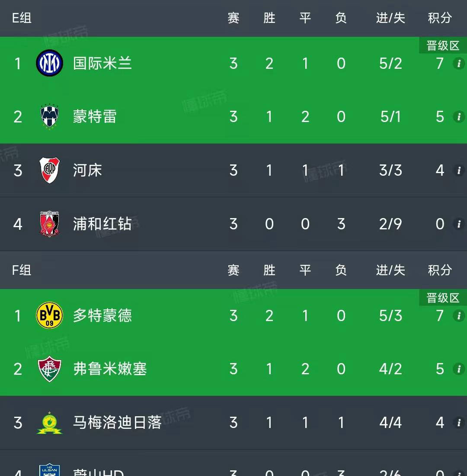Click the Mamelodi Sundowns crest

49,422
